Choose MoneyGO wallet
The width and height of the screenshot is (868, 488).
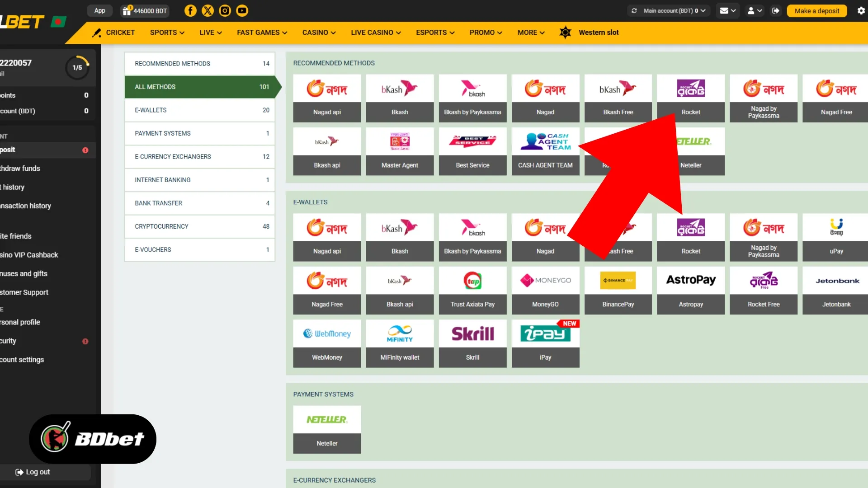(x=545, y=291)
